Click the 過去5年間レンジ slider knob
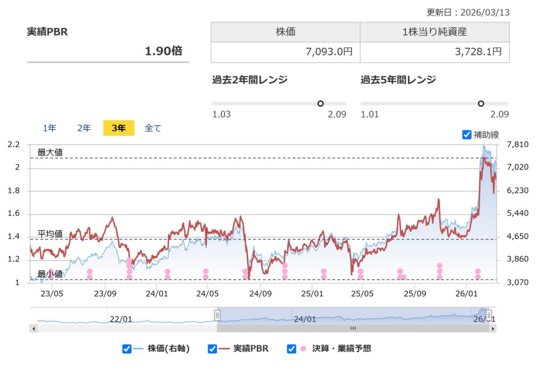 coord(481,104)
